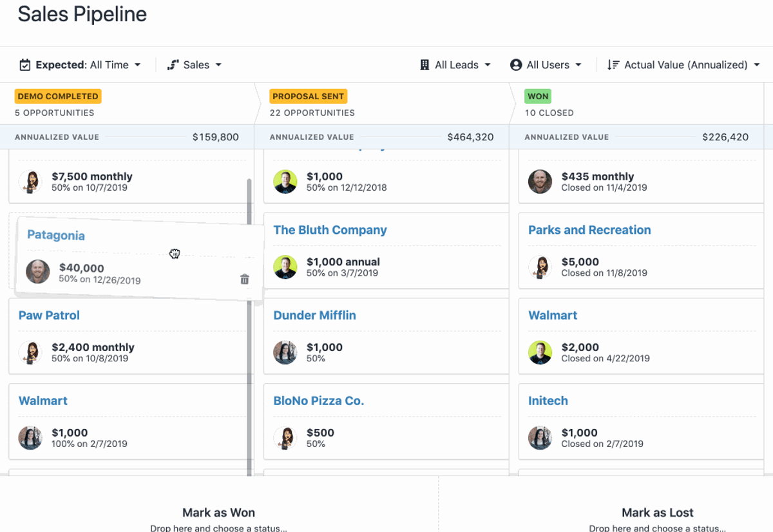Open the All Leads filter dropdown
The height and width of the screenshot is (532, 773).
click(x=455, y=65)
